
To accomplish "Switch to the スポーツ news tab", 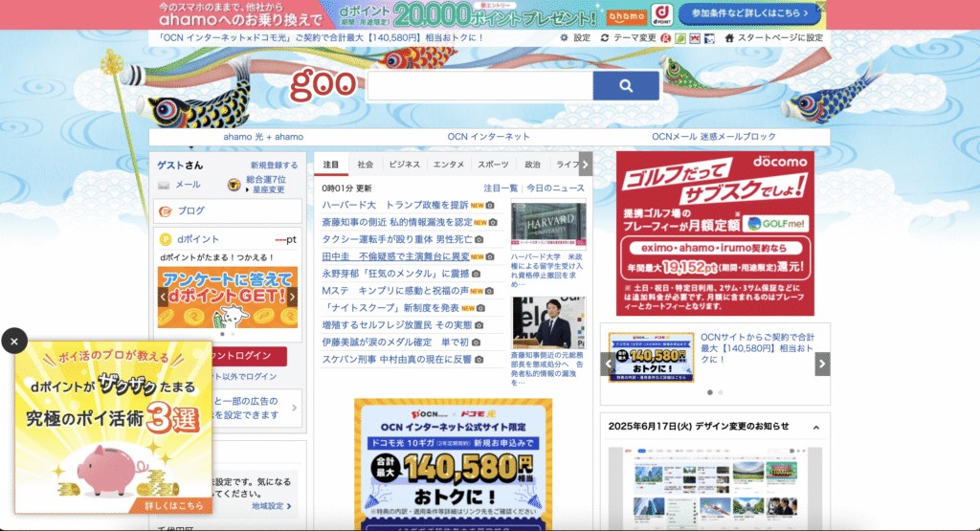I will [493, 165].
